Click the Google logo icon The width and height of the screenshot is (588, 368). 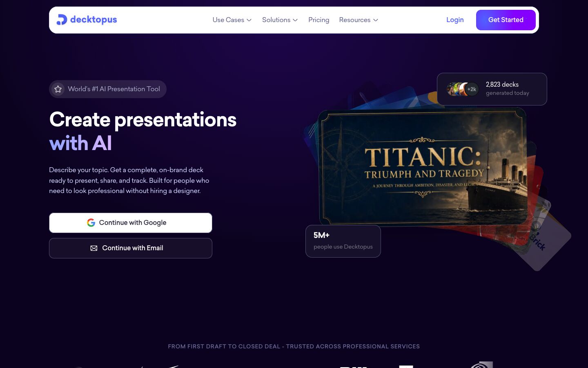[91, 222]
